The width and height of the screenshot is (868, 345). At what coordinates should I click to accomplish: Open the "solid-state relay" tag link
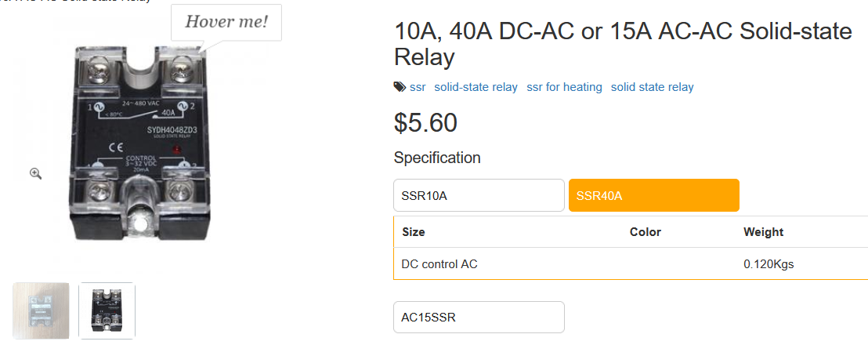point(476,87)
